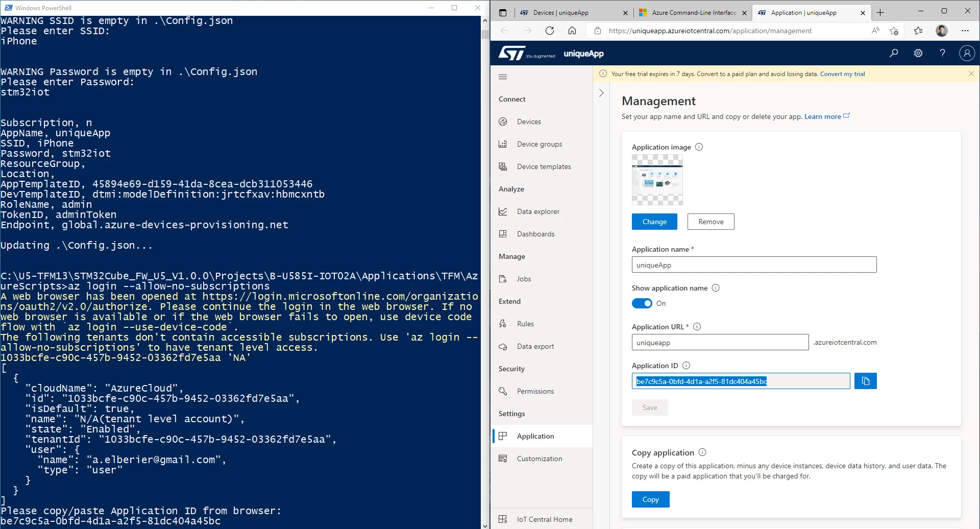980x529 pixels.
Task: Open Device groups in the sidebar
Action: point(541,144)
